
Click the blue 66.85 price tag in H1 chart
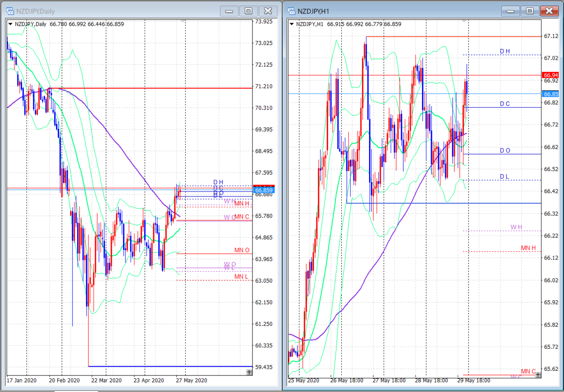[x=550, y=94]
